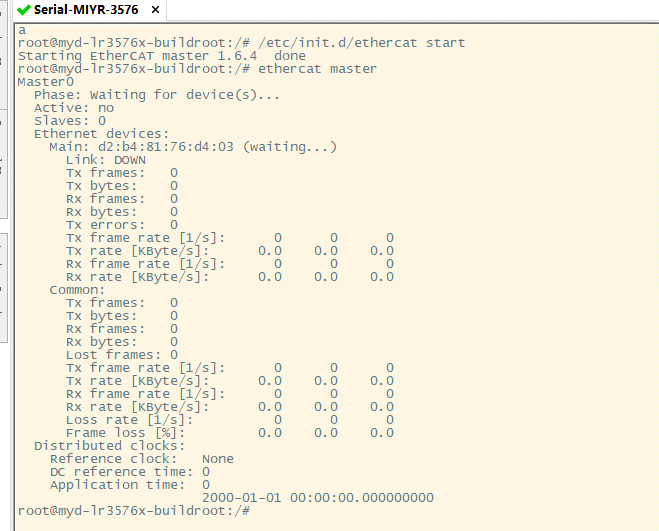Close the Serial-MIYR-3576 session tab
The image size is (659, 531).
pyautogui.click(x=153, y=10)
